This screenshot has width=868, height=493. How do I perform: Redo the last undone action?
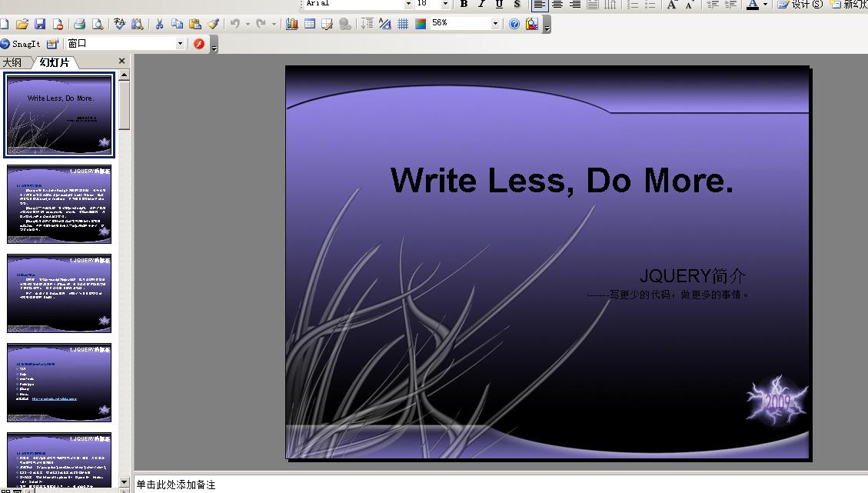[x=261, y=24]
